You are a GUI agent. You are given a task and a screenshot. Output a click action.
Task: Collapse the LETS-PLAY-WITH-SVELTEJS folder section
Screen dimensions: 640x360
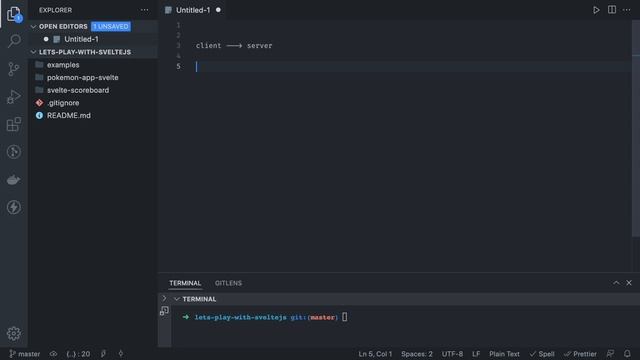[33, 52]
